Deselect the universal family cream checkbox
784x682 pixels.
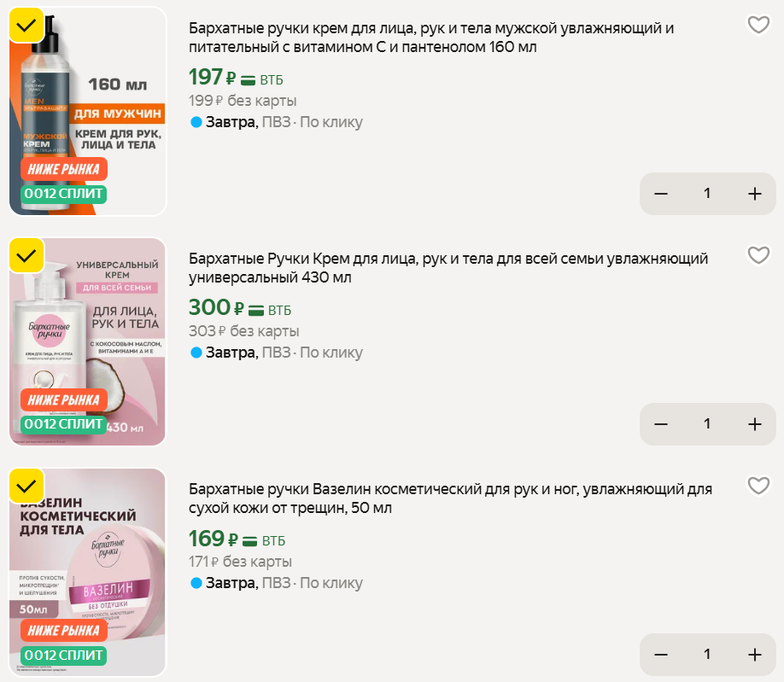coord(27,255)
